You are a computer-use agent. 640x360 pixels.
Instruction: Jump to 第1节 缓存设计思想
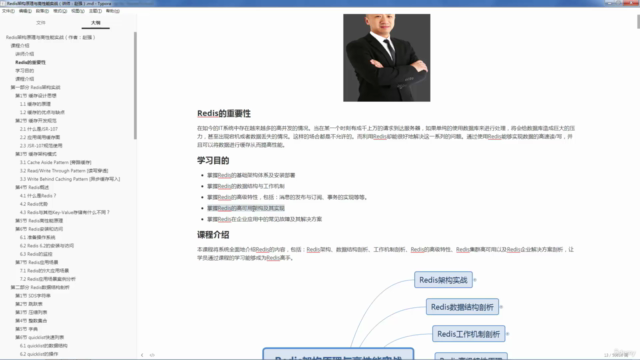click(x=36, y=96)
